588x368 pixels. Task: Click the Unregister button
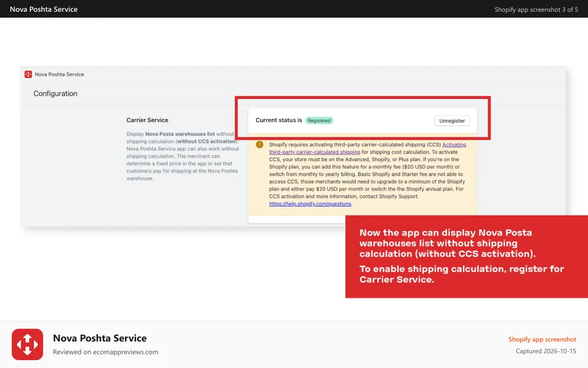pyautogui.click(x=452, y=121)
